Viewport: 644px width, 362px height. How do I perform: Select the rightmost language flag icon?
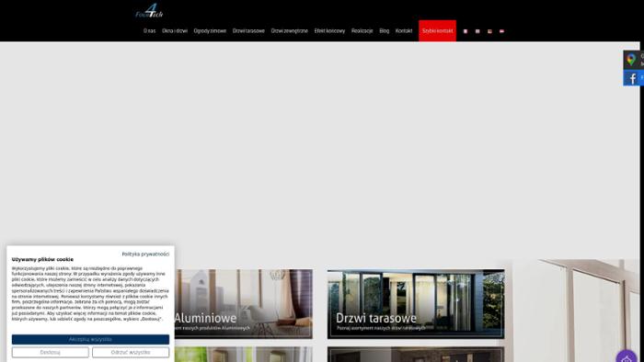pos(501,31)
